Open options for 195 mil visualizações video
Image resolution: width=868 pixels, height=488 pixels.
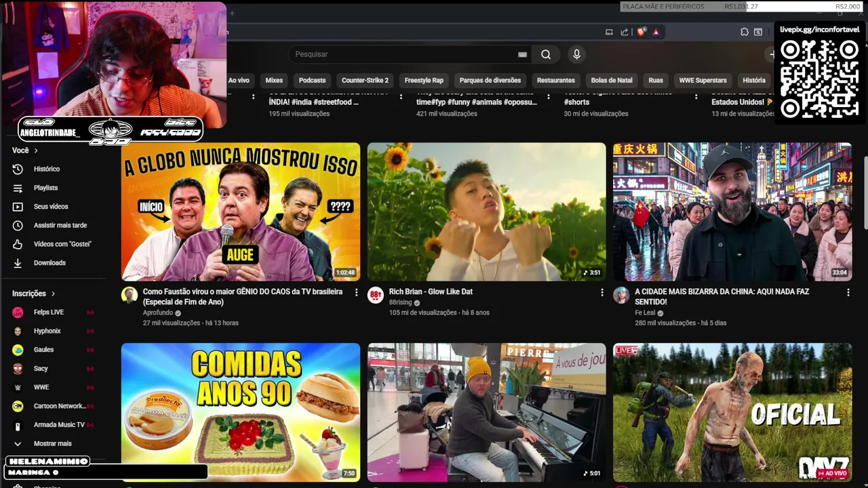coord(401,97)
